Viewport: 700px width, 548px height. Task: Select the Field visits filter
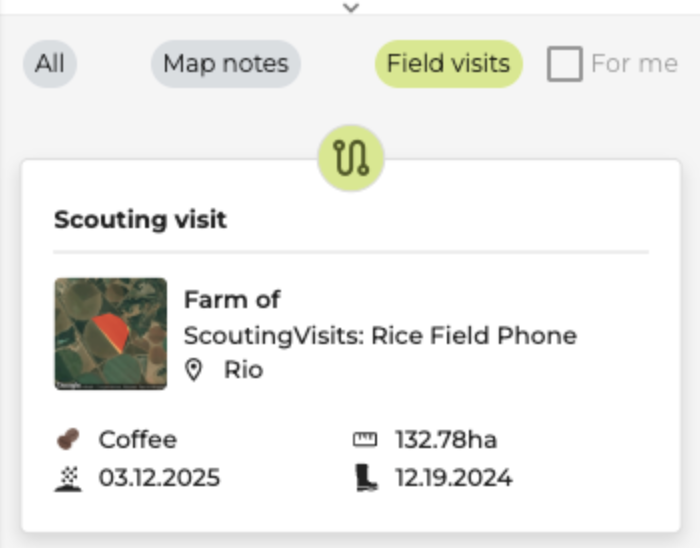[x=449, y=64]
